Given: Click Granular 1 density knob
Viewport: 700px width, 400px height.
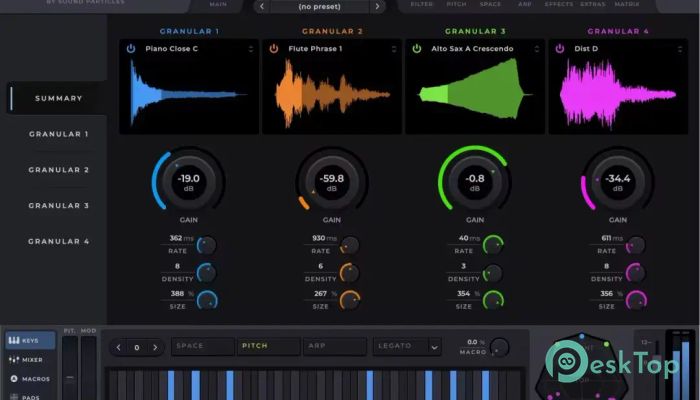Looking at the screenshot, I should [x=206, y=273].
